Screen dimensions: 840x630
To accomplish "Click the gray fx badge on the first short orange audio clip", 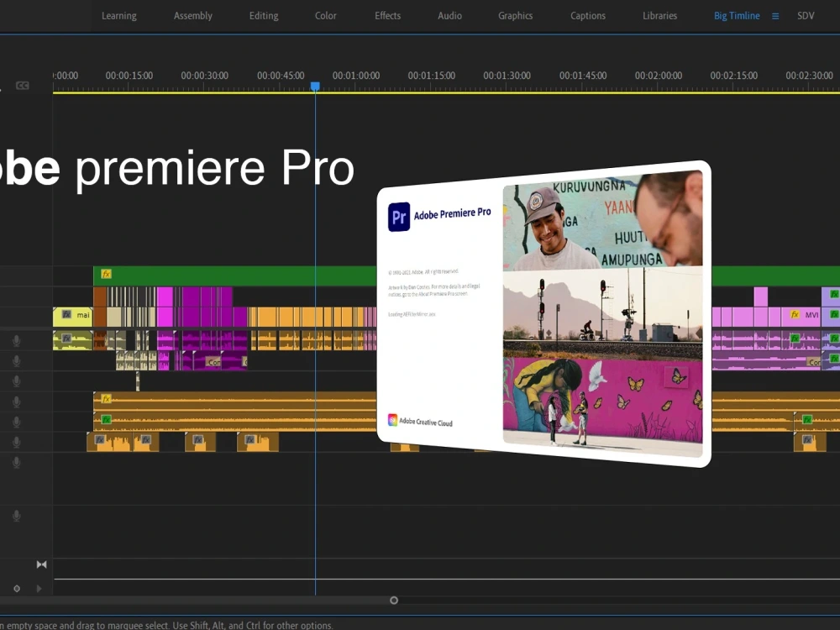I will pyautogui.click(x=100, y=440).
